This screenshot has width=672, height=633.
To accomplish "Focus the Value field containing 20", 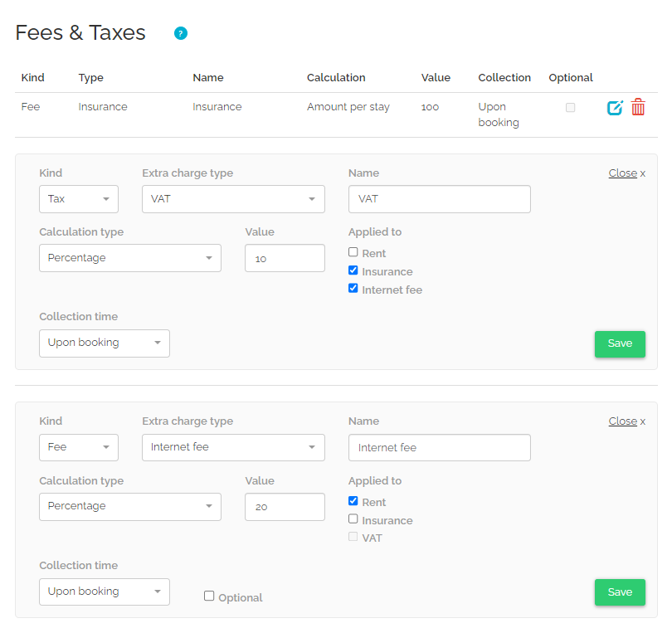I will pyautogui.click(x=285, y=507).
